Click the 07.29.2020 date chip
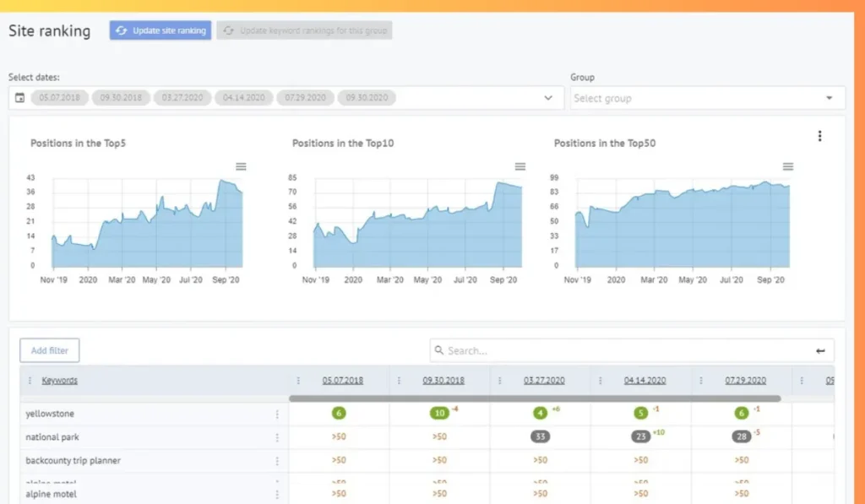Screen dimensions: 865x504 tap(305, 98)
